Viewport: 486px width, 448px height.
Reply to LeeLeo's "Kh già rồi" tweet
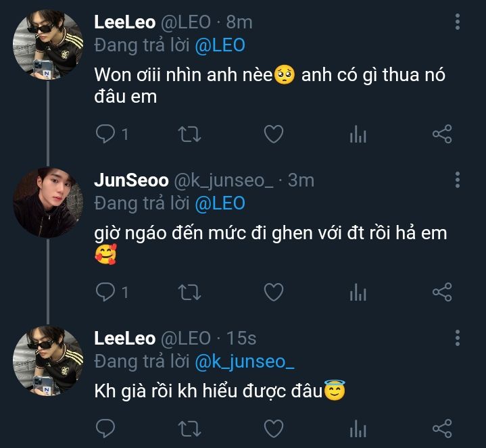tap(105, 428)
